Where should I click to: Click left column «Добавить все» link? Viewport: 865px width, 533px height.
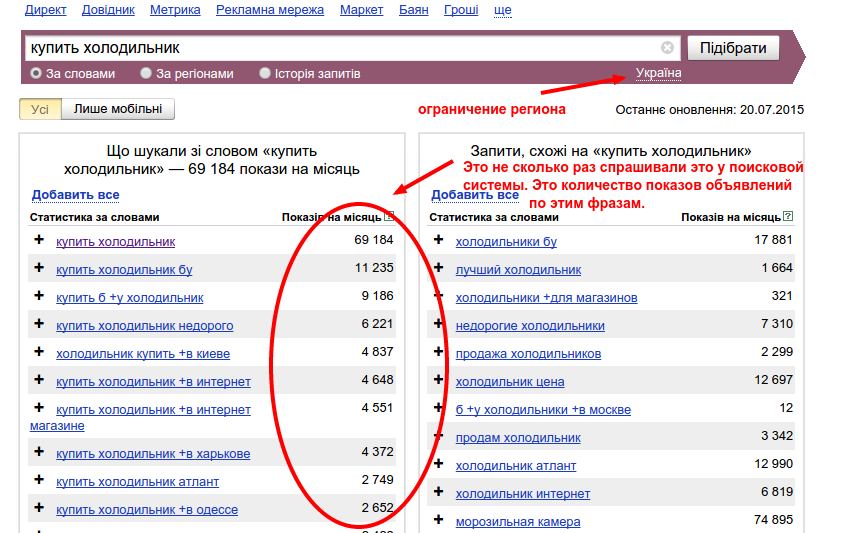click(75, 195)
